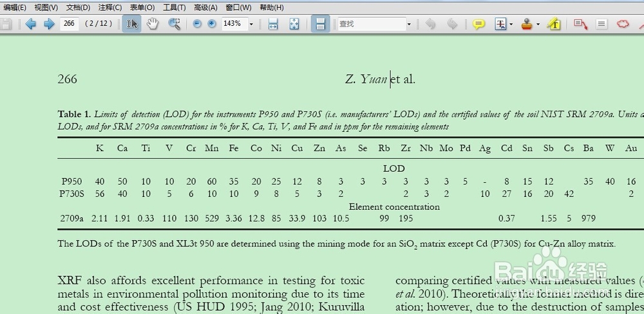Open the zoom percentage dropdown arrow

[251, 24]
